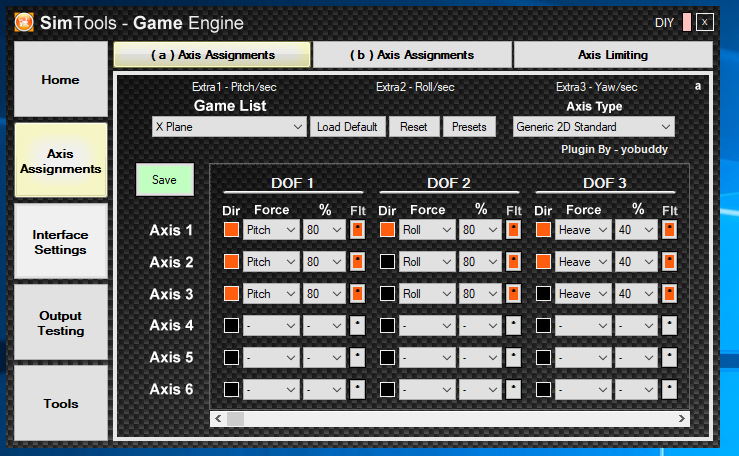Click the Load Default button
Image resolution: width=739 pixels, height=456 pixels.
point(347,127)
